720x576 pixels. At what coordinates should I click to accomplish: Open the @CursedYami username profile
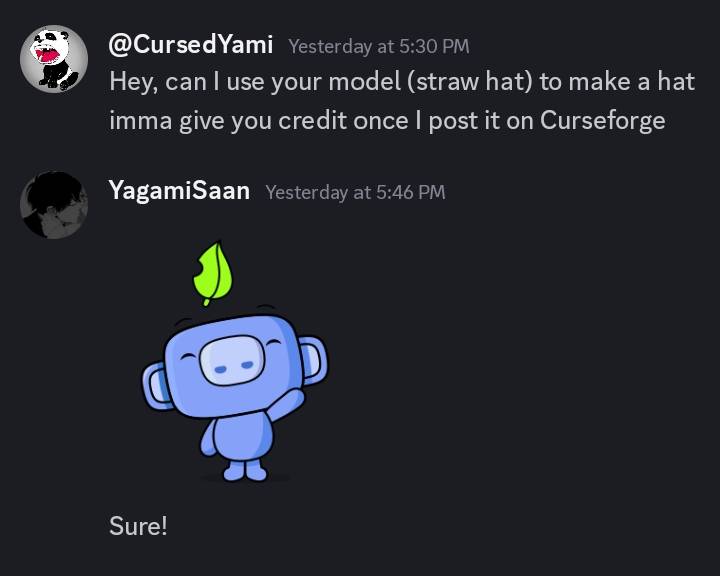(x=191, y=45)
